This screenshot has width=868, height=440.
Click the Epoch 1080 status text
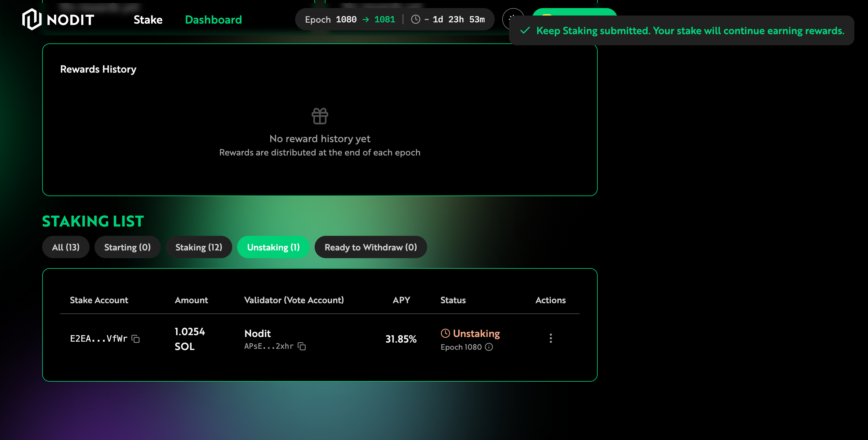tap(461, 347)
